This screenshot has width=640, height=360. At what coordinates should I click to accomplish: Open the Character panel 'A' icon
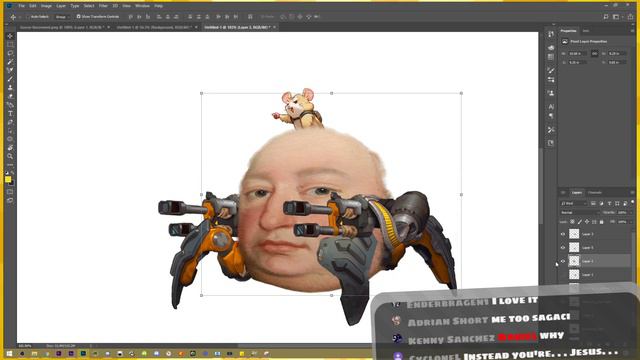[551, 107]
